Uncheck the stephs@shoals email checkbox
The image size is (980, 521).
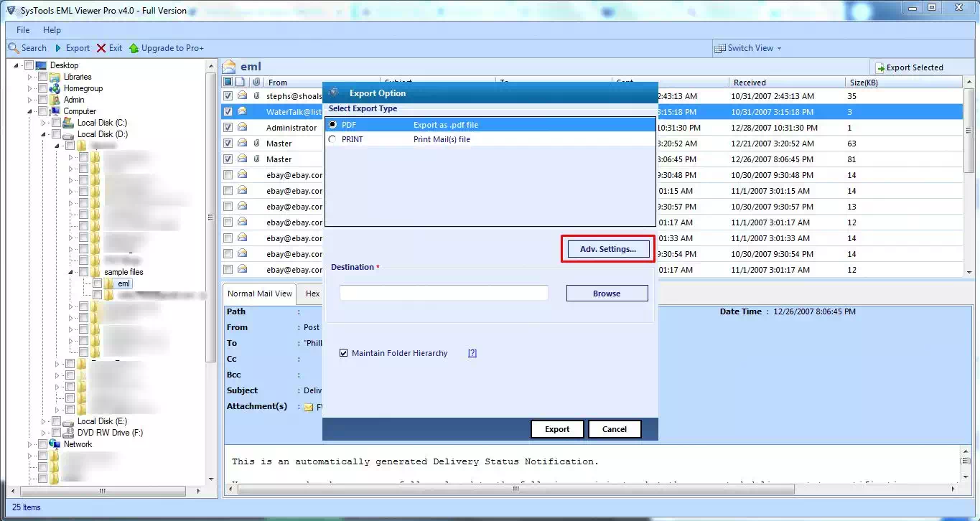(x=228, y=95)
